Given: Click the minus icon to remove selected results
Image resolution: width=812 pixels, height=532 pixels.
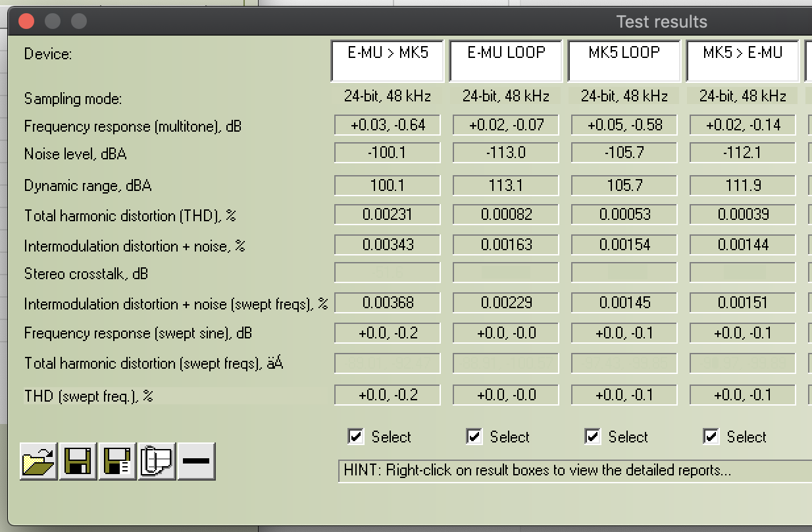Looking at the screenshot, I should 196,462.
